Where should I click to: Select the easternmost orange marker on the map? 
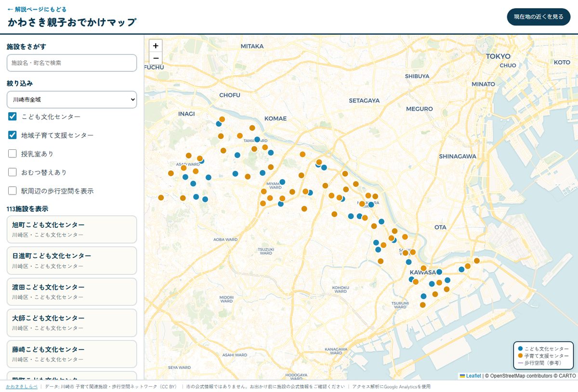477,261
